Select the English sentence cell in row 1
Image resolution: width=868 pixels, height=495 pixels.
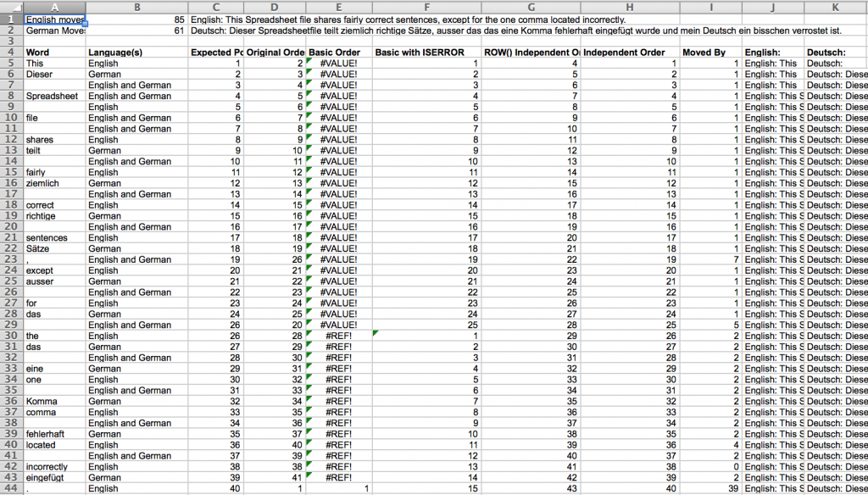[x=408, y=19]
